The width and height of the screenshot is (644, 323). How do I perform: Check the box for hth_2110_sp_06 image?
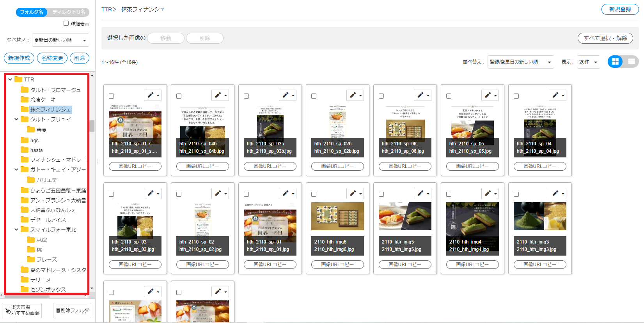(381, 96)
